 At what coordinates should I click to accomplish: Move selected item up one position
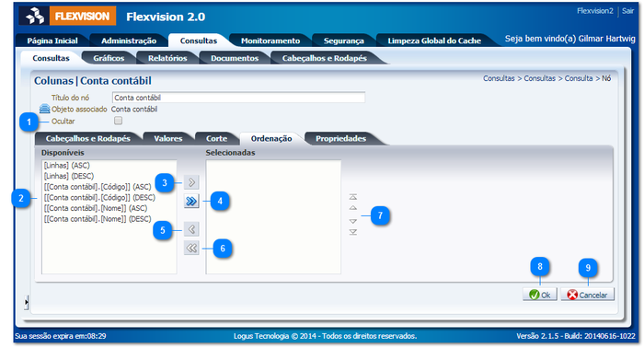(352, 208)
